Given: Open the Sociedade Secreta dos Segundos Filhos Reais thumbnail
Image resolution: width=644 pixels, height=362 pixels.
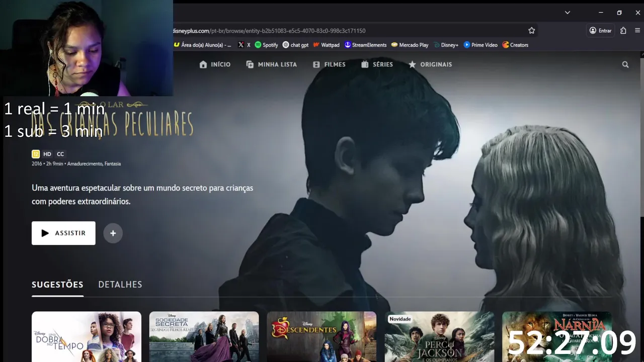Looking at the screenshot, I should (x=204, y=337).
